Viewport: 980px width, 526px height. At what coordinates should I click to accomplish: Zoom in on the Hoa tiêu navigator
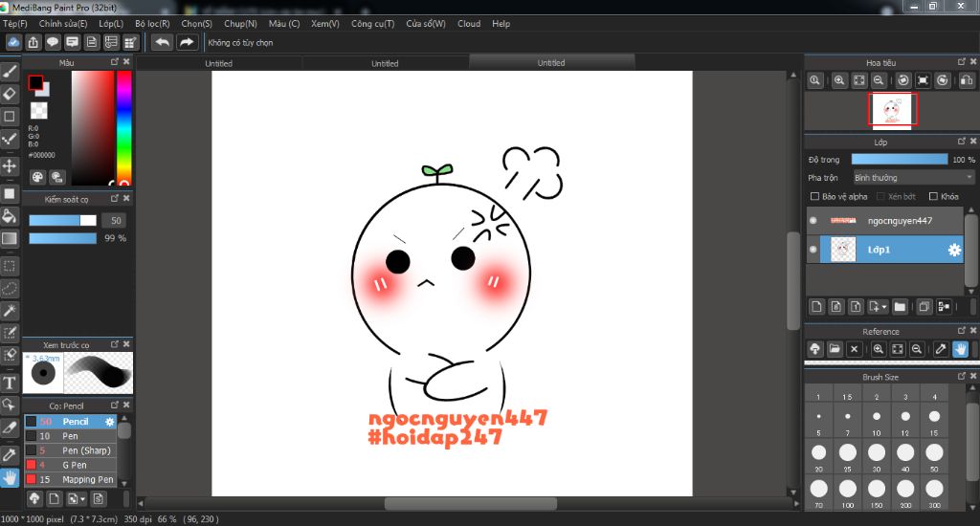coord(839,80)
